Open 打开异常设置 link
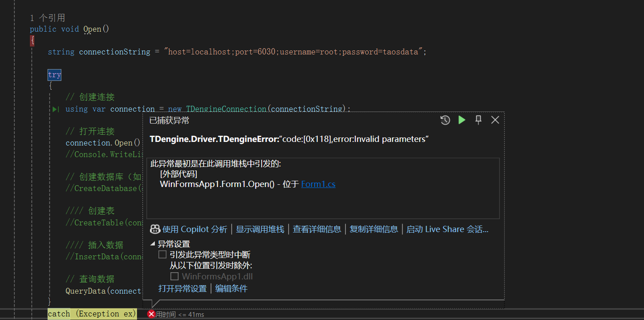Image resolution: width=644 pixels, height=320 pixels. click(x=182, y=289)
